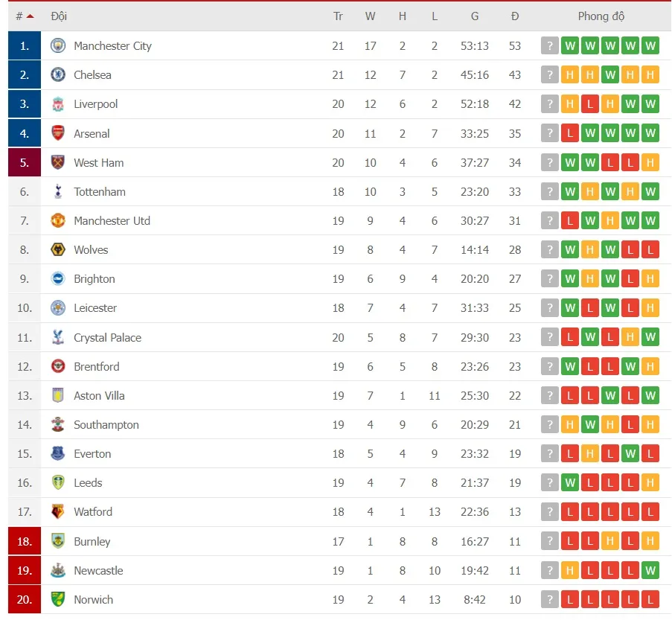
Task: Click Chelsea's green W form badge
Action: coord(610,74)
